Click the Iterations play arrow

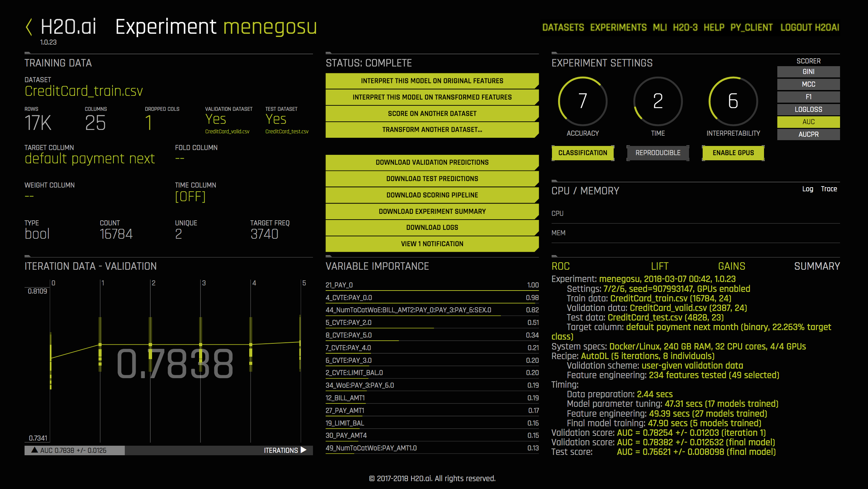[303, 450]
